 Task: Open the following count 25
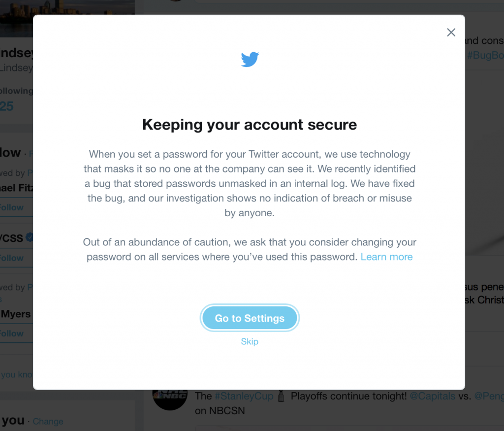pos(7,106)
